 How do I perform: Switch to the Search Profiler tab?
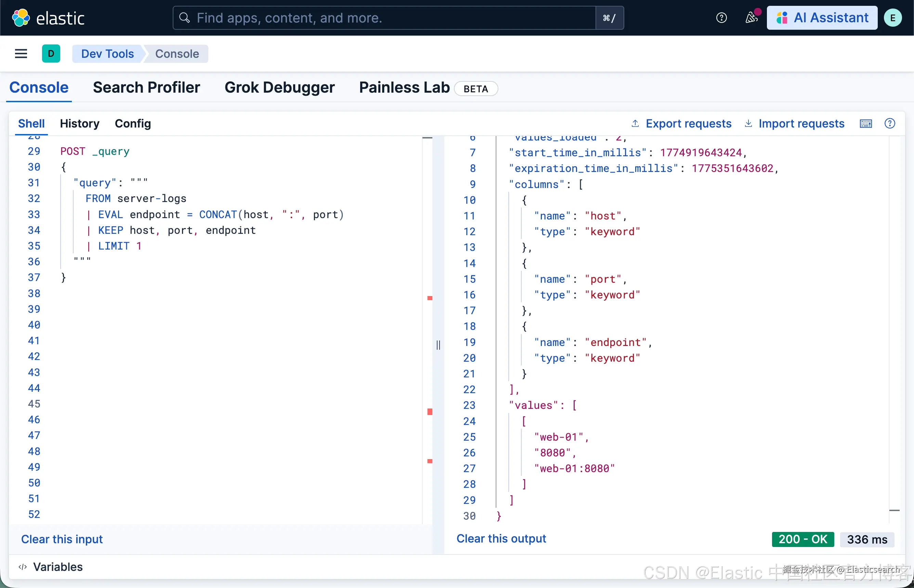tap(146, 88)
